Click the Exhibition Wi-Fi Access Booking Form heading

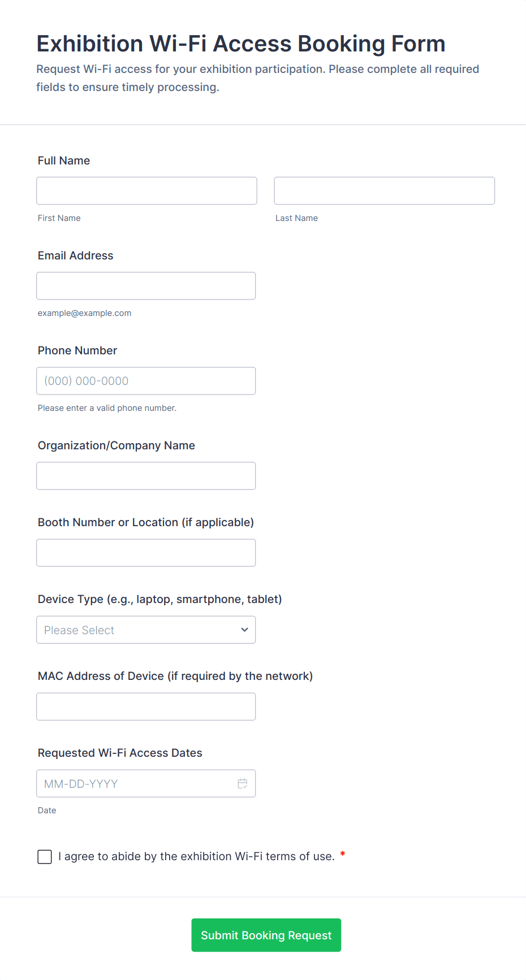click(241, 44)
